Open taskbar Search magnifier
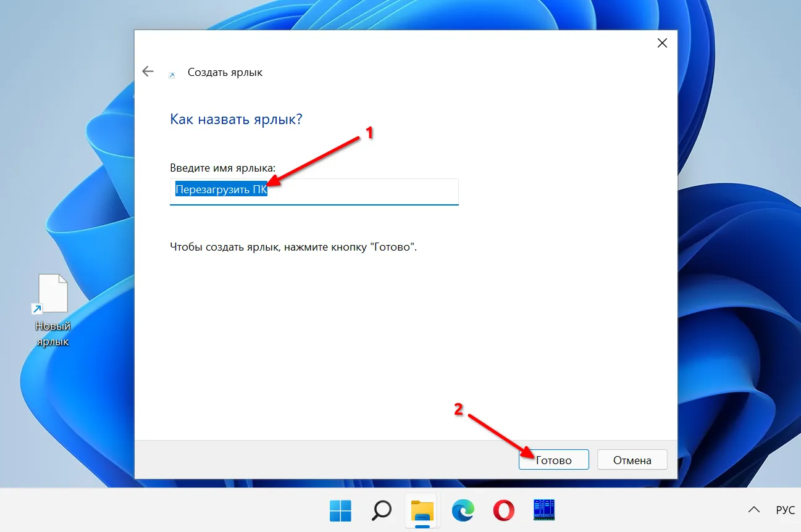Screen dimensions: 801x532 tap(381, 510)
